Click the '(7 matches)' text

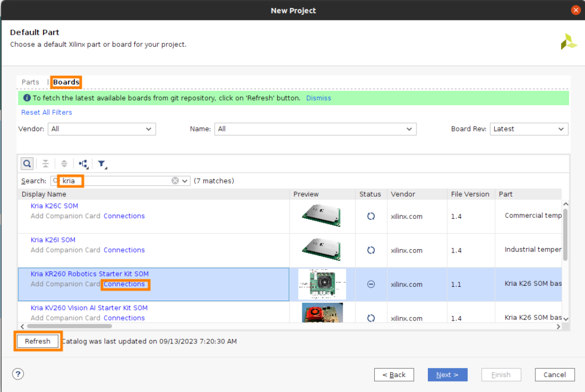pos(214,181)
